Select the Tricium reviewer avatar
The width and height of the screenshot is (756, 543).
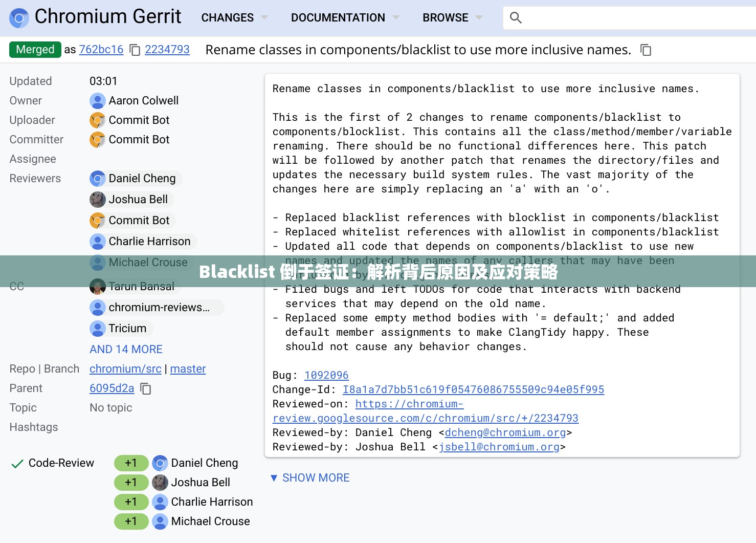pyautogui.click(x=97, y=328)
